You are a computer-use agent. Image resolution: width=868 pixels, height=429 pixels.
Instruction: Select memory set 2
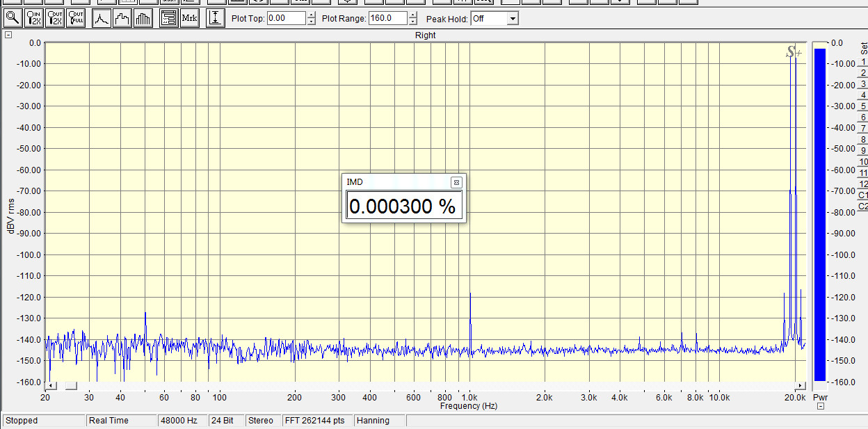pyautogui.click(x=863, y=74)
